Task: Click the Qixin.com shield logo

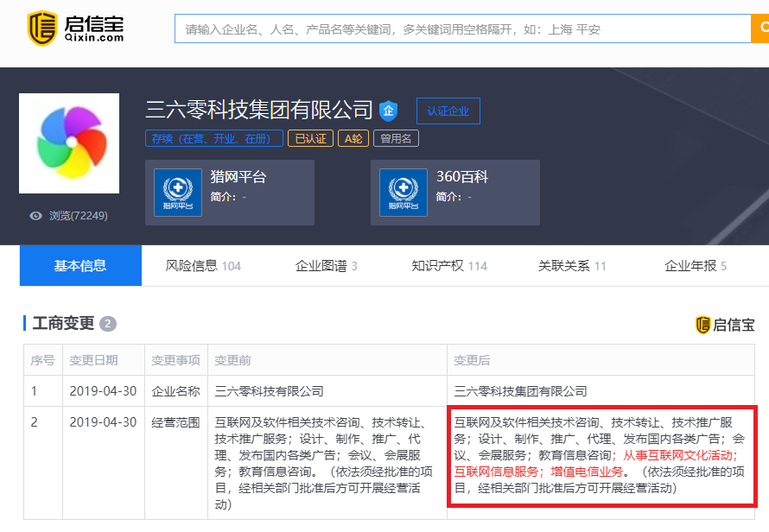Action: click(x=42, y=28)
